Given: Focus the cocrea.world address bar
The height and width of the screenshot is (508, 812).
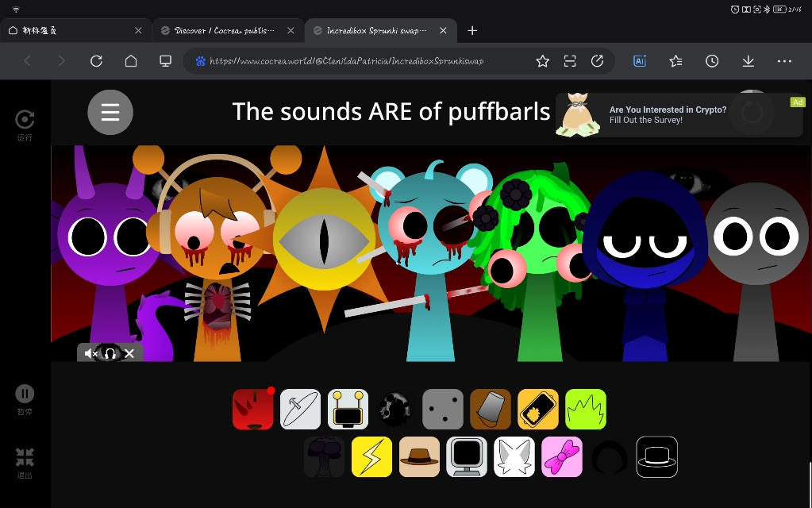Looking at the screenshot, I should (x=346, y=61).
